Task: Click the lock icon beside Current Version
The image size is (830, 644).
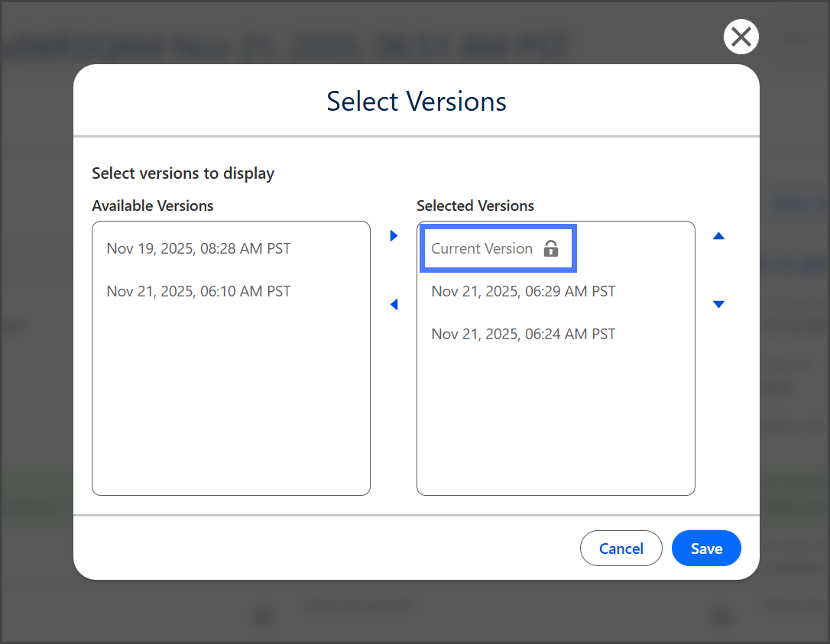Action: (550, 248)
